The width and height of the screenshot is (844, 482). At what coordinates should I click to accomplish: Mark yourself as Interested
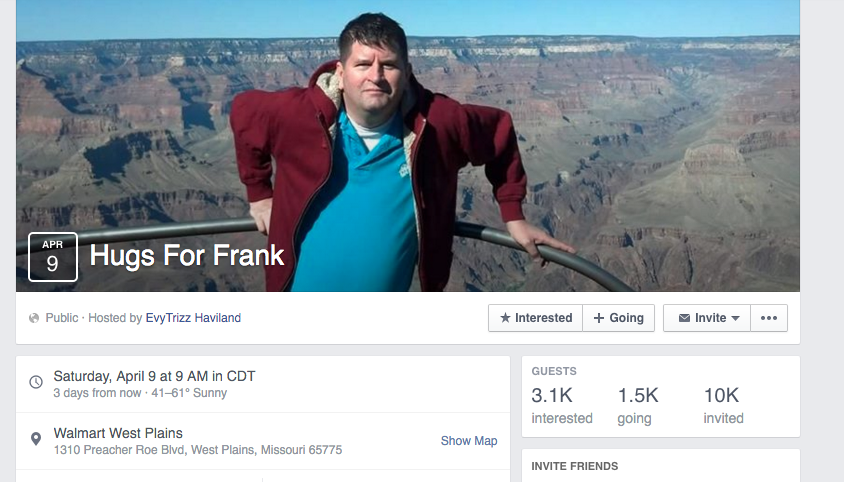point(536,318)
